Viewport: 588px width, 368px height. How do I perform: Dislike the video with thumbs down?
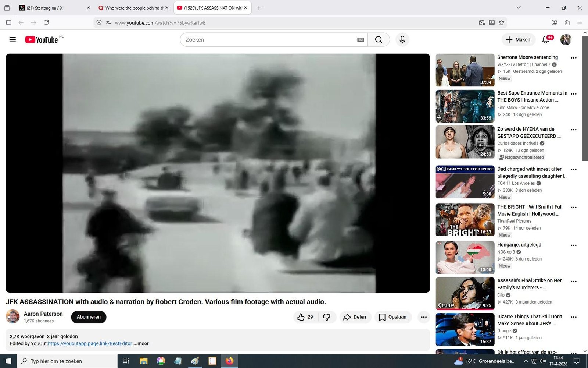coord(327,317)
